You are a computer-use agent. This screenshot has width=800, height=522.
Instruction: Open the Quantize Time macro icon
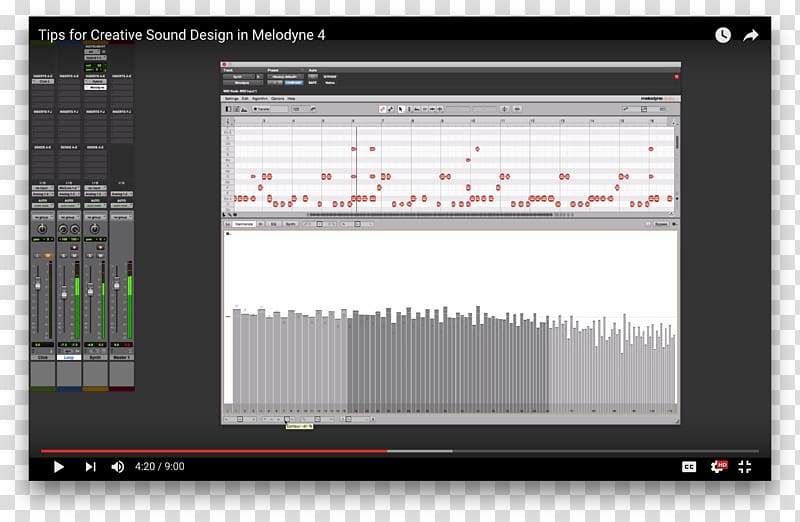517,109
